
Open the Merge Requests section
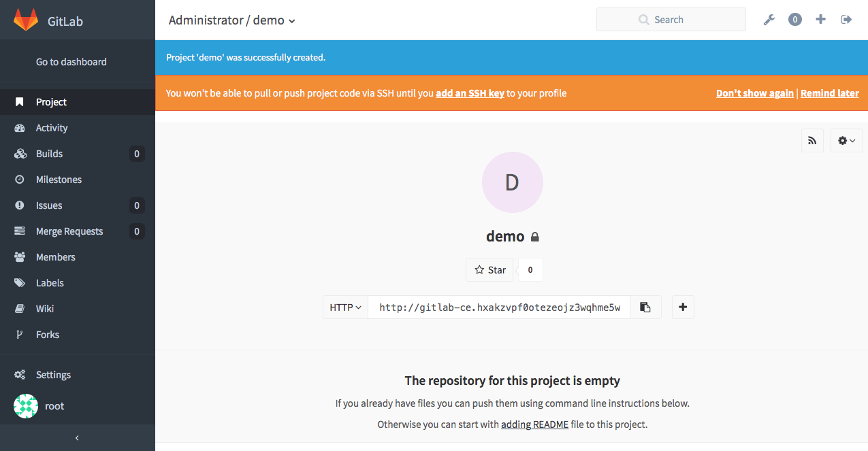pyautogui.click(x=69, y=231)
